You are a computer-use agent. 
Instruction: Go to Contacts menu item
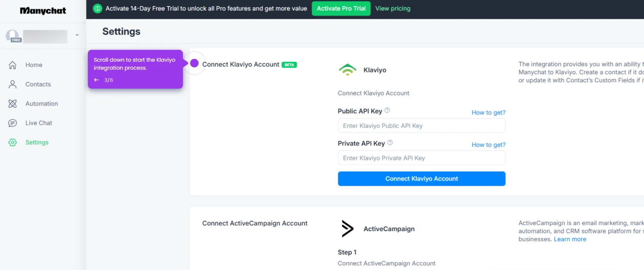[38, 84]
